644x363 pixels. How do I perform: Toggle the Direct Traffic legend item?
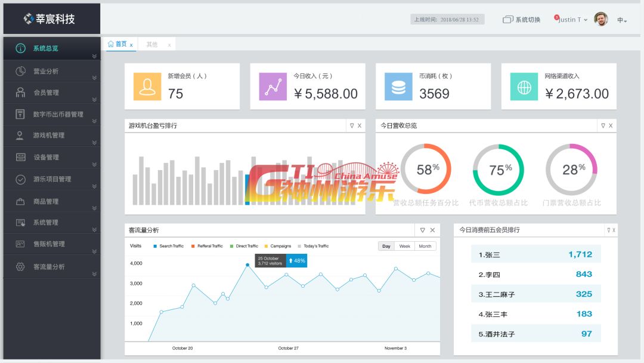click(244, 246)
